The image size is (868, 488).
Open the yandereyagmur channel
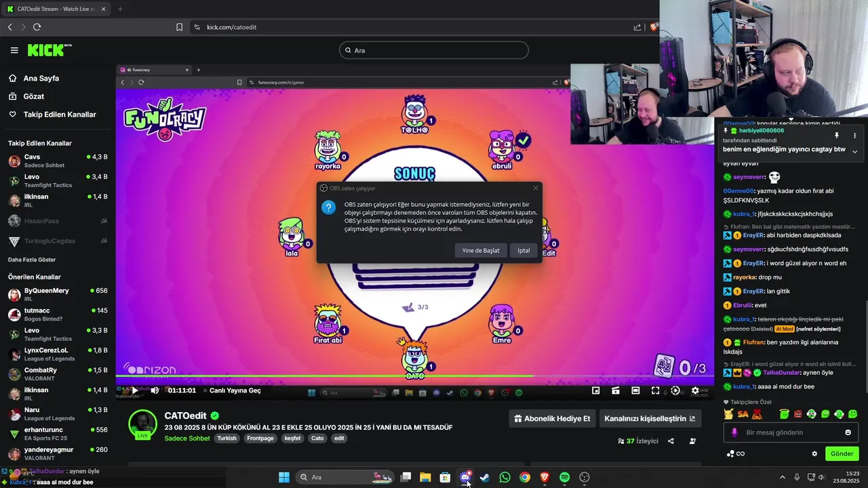58,453
